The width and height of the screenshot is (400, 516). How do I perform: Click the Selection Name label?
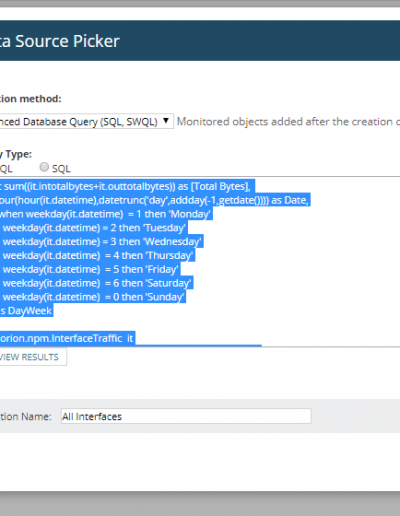coord(26,417)
